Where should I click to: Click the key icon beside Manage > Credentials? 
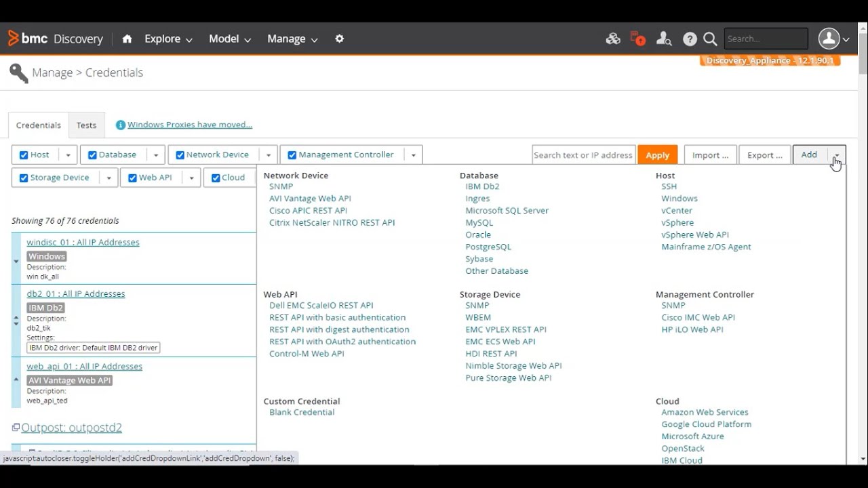(19, 73)
